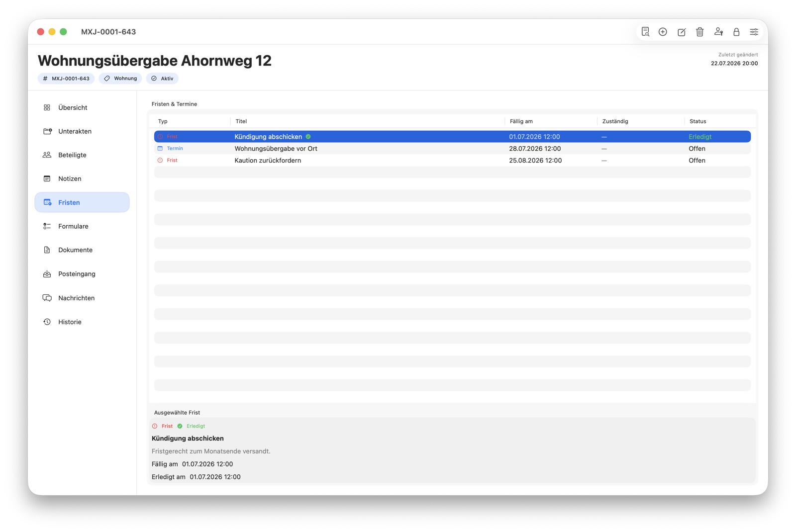Click the edit pencil toolbar icon
This screenshot has height=532, width=796.
[x=682, y=32]
